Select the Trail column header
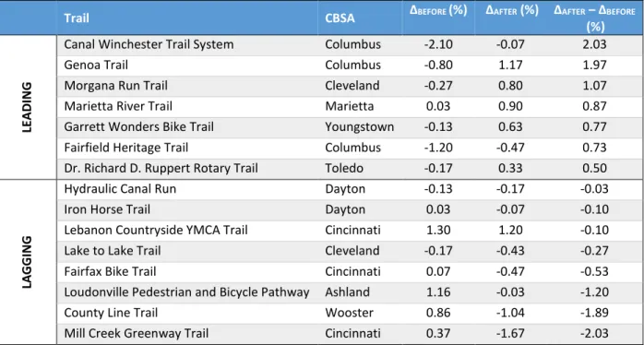644x345 pixels. click(x=77, y=18)
